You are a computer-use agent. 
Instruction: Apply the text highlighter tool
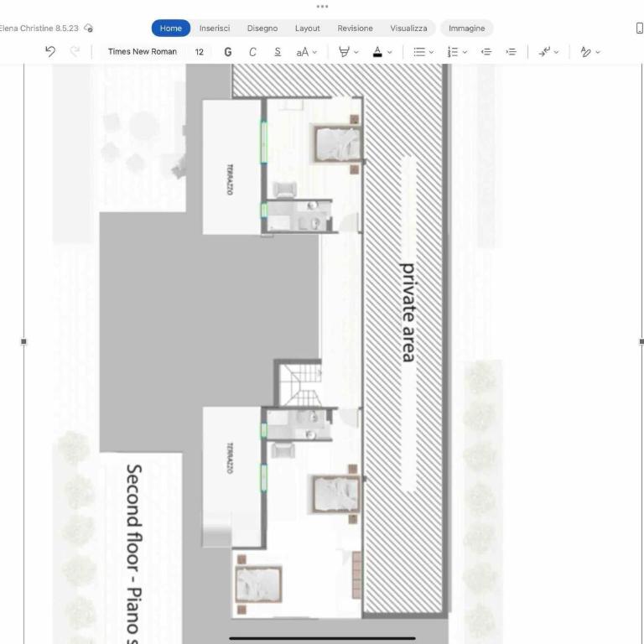pyautogui.click(x=344, y=52)
